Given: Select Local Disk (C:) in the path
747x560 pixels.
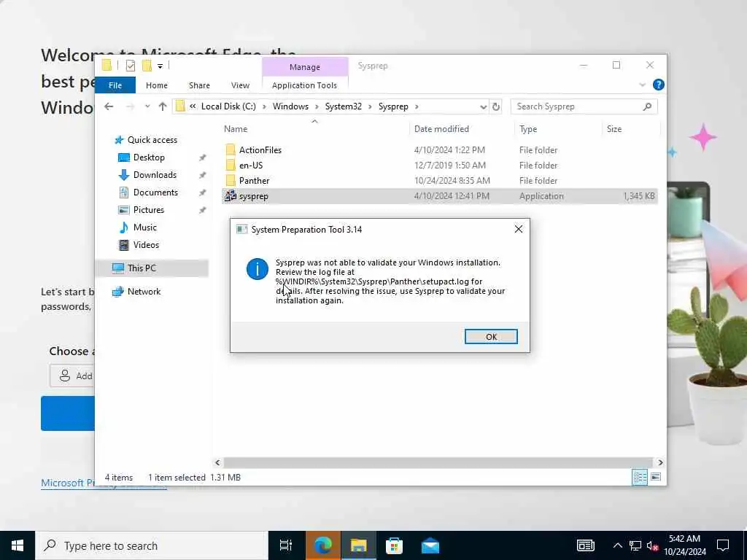Looking at the screenshot, I should (x=228, y=106).
